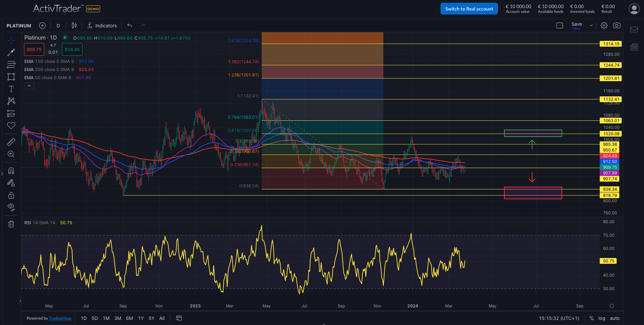Open the Save layout dropdown chevron
This screenshot has height=325, width=644.
591,25
